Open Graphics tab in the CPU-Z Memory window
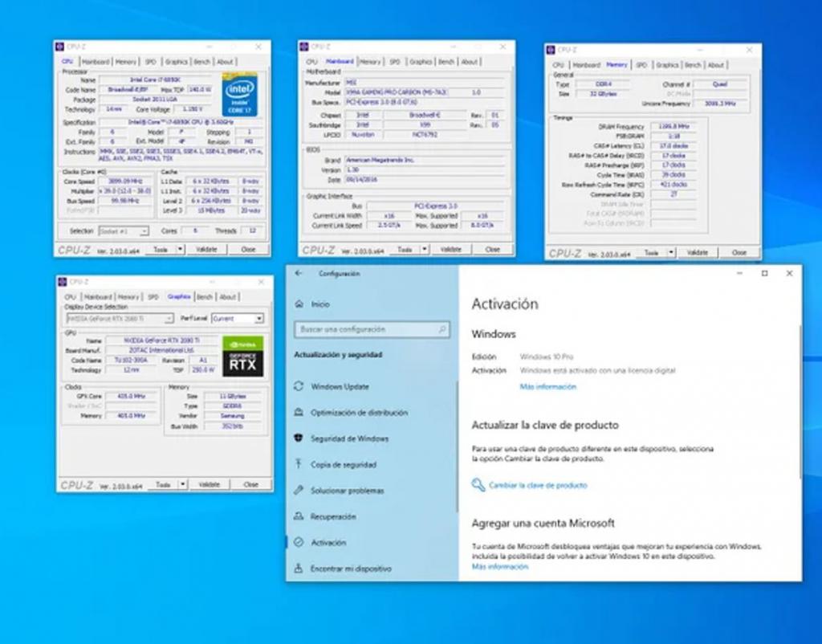Screen dimensions: 822x644 [667, 65]
